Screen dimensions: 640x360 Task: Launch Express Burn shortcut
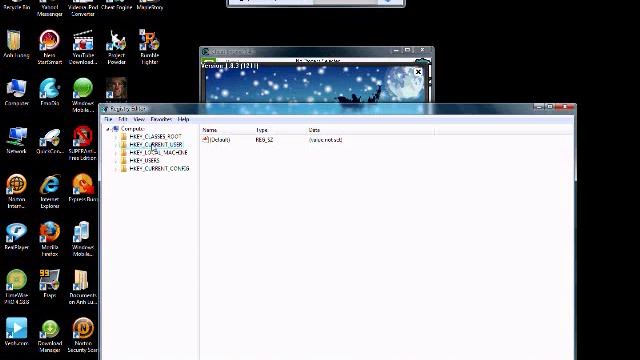83,188
